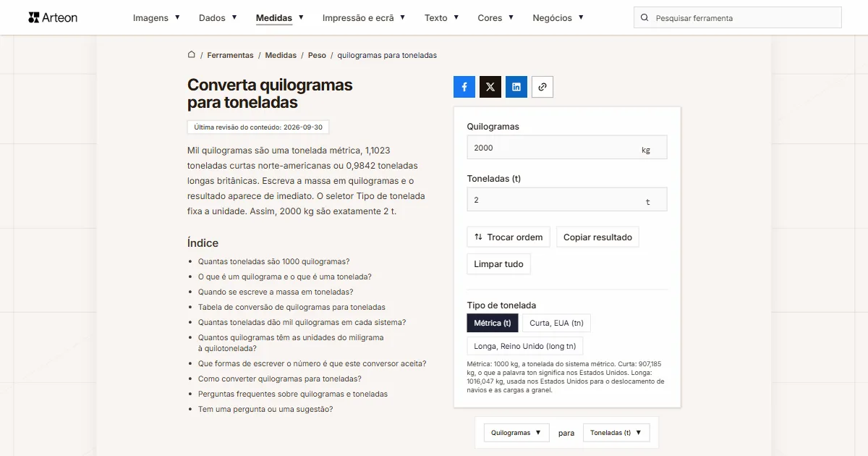
Task: Open the Texto menu
Action: 442,18
